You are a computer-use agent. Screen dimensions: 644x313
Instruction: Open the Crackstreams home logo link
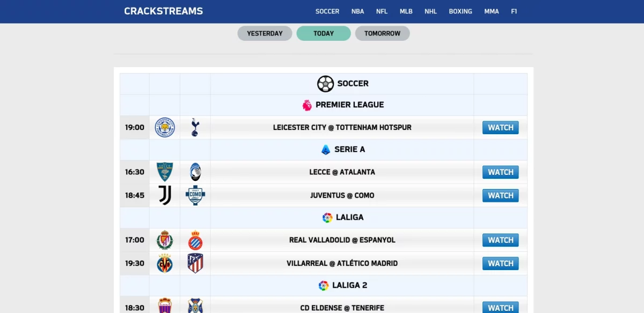(x=163, y=11)
